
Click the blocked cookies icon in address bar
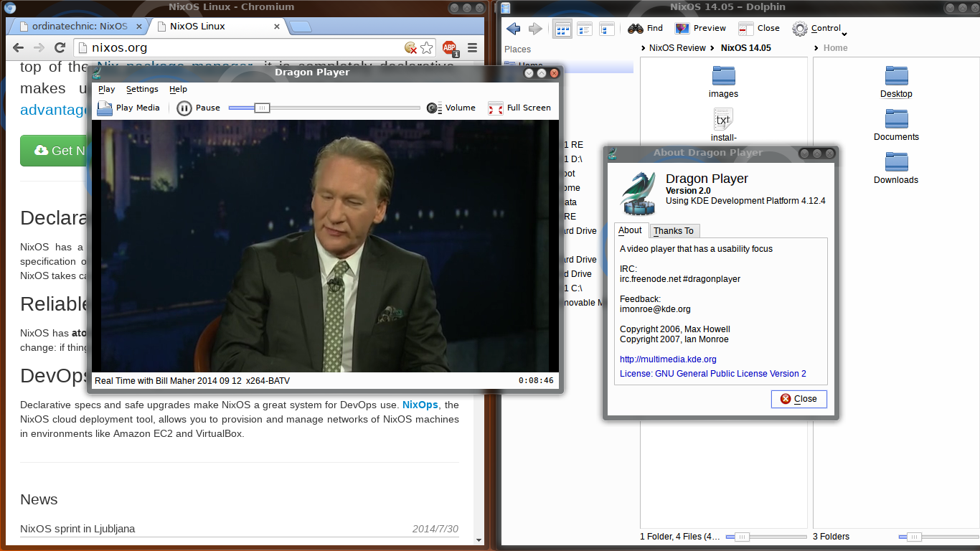coord(410,48)
